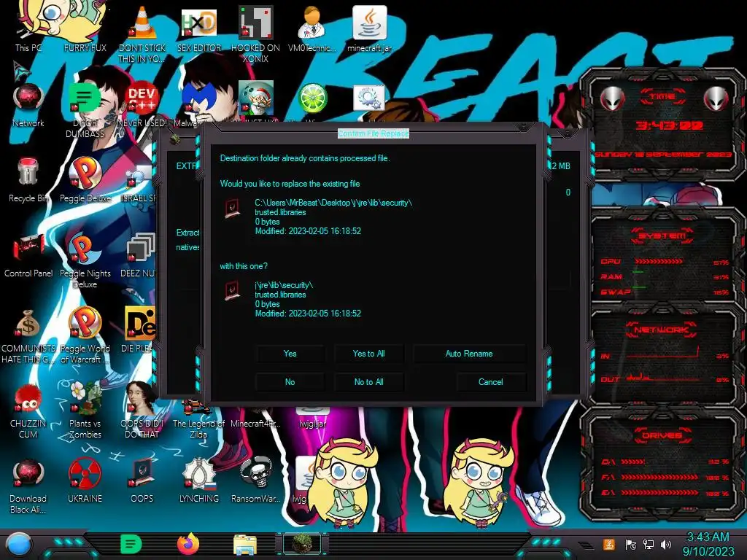Click the destination path C:\Users\MrBeast\Desktop text
747x560 pixels.
[x=333, y=203]
